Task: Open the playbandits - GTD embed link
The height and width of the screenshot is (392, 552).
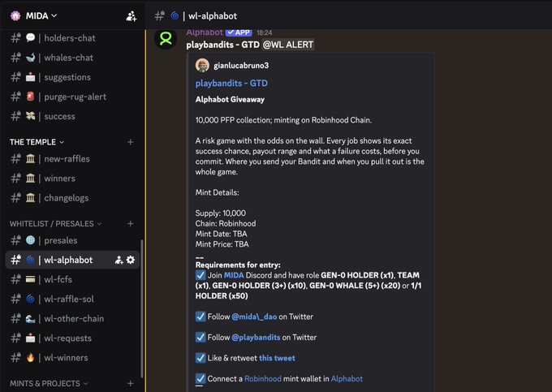Action: 231,84
